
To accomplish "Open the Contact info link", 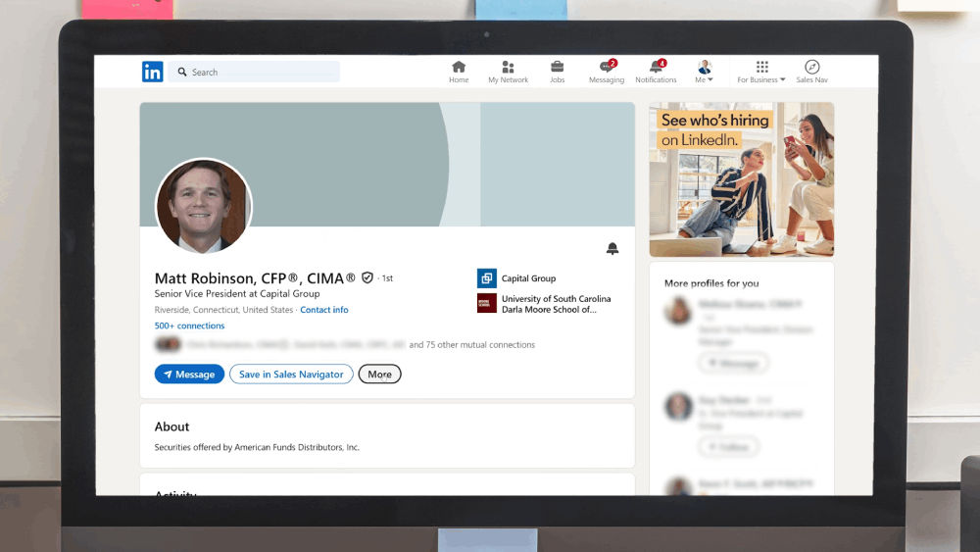I will tap(323, 310).
